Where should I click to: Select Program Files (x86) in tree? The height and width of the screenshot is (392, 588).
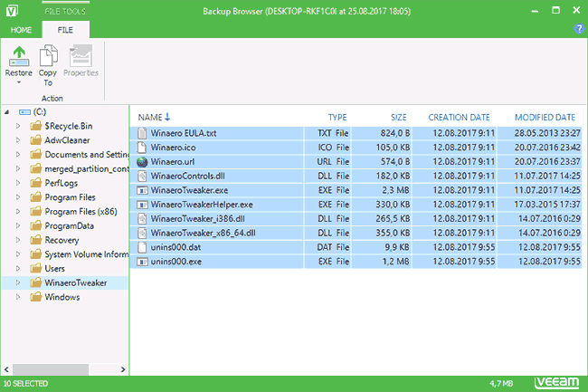point(81,212)
